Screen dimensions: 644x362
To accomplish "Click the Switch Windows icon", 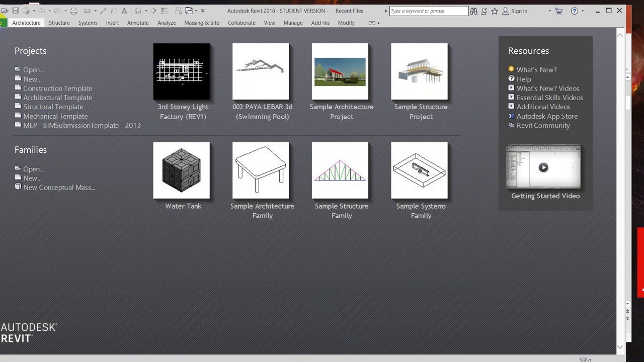I will pos(189,11).
